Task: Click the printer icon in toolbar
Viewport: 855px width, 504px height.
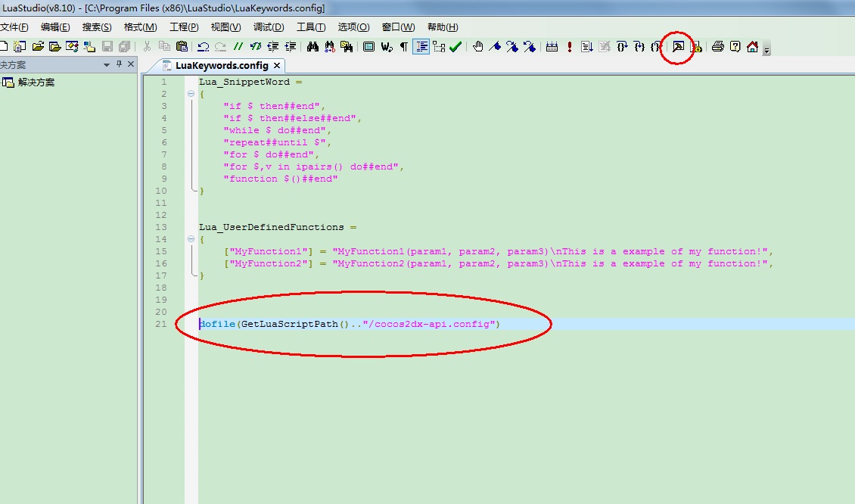Action: 717,47
